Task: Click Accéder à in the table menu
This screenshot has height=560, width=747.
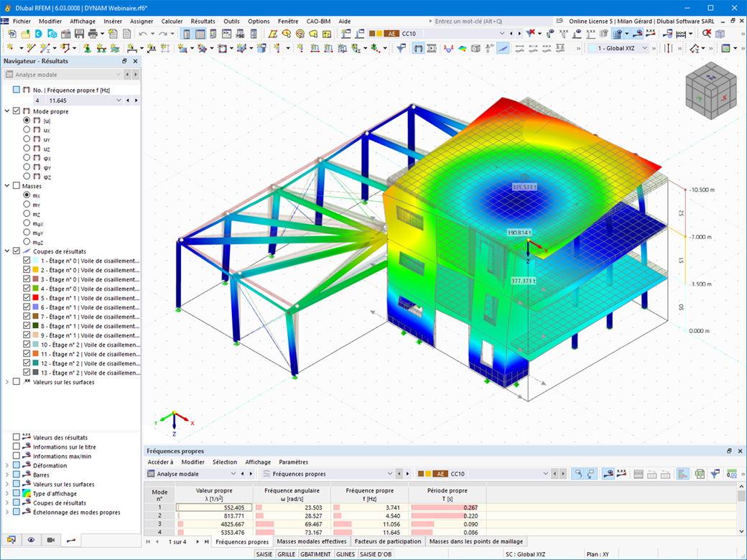Action: (x=159, y=462)
